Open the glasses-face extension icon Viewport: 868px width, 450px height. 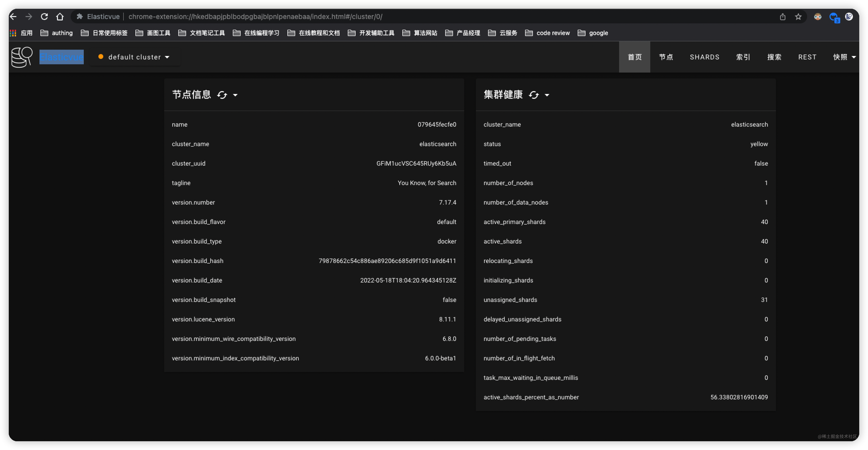(x=817, y=17)
